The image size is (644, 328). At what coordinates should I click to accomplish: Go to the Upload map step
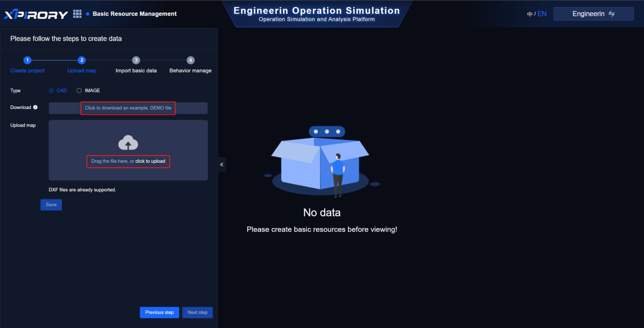pyautogui.click(x=82, y=70)
